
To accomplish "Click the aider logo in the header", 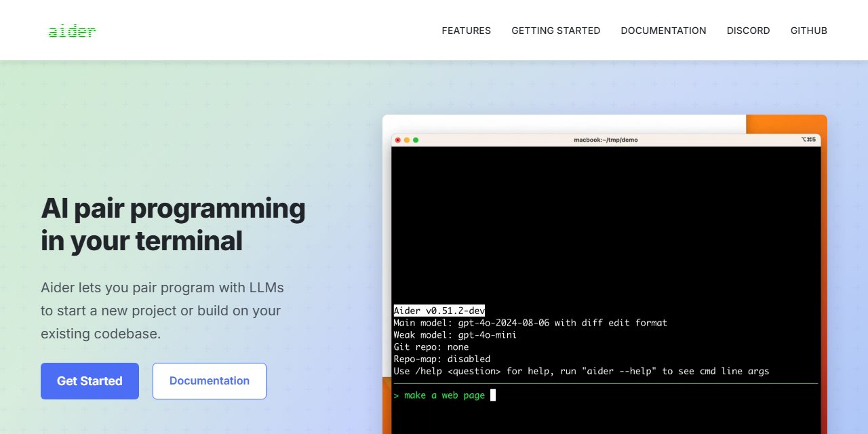I will point(72,31).
